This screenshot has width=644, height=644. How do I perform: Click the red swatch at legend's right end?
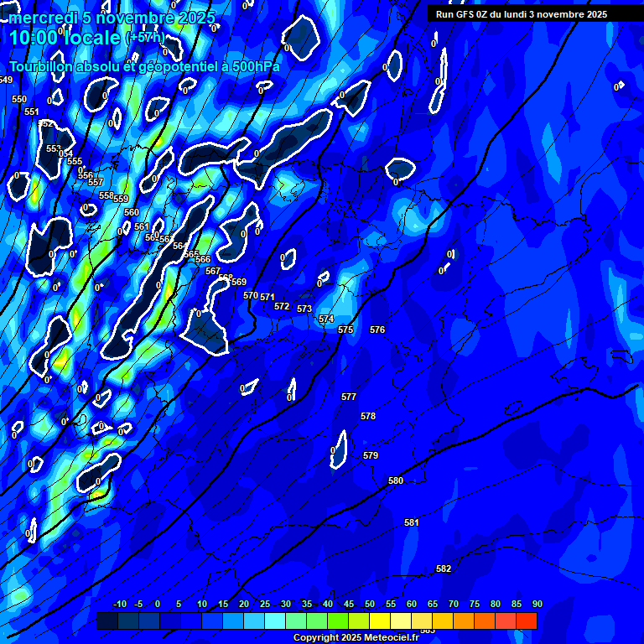click(527, 621)
